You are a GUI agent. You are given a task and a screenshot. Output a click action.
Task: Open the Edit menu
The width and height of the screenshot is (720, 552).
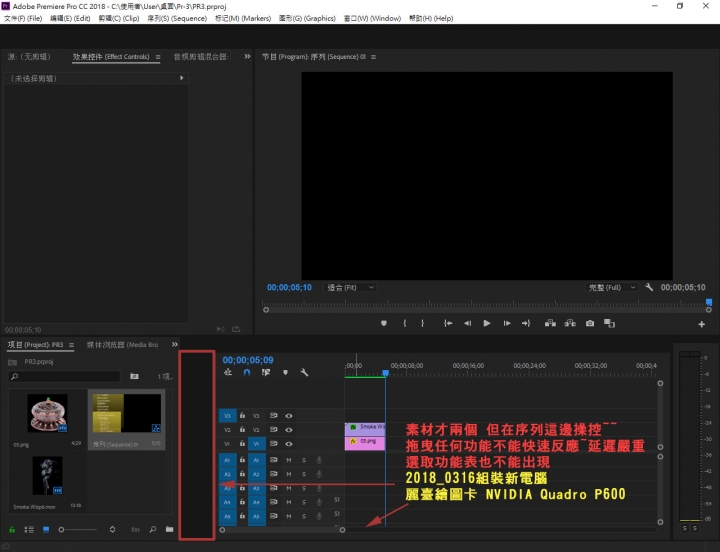70,18
